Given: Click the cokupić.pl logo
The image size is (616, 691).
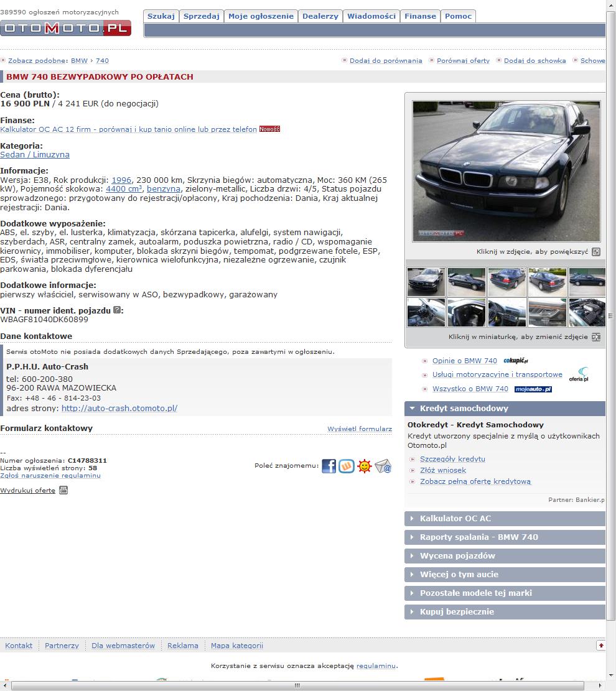Looking at the screenshot, I should click(x=515, y=361).
